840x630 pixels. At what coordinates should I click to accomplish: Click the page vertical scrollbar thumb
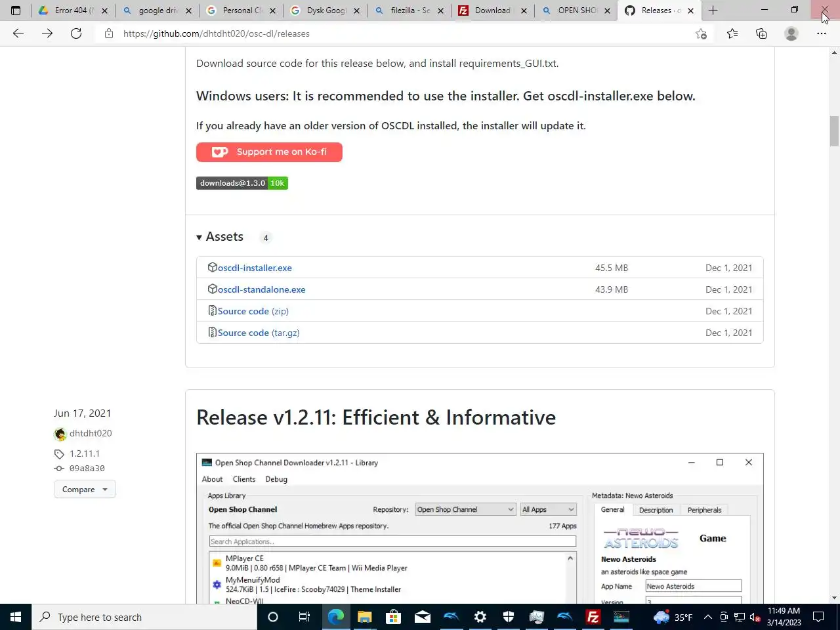[x=835, y=131]
